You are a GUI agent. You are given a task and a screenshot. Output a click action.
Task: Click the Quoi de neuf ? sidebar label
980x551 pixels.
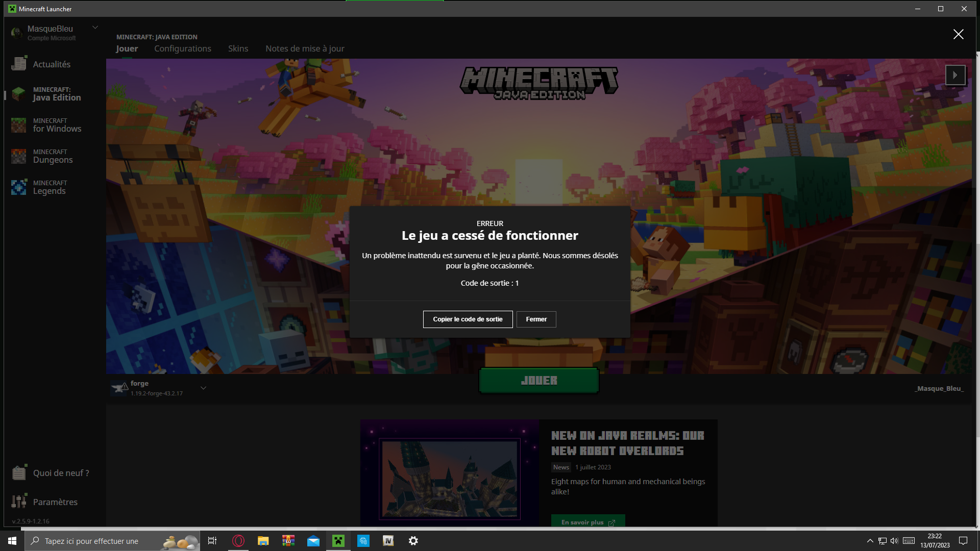click(61, 473)
